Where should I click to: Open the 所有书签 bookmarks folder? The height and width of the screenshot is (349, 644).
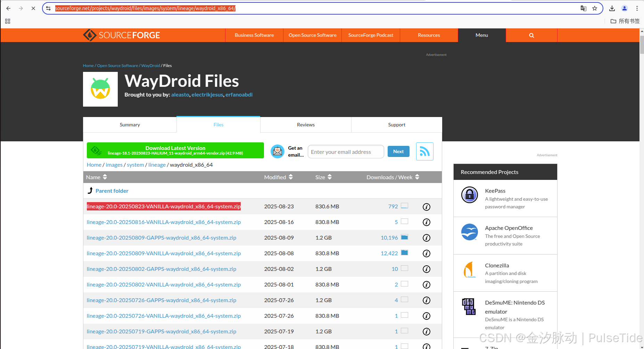pyautogui.click(x=625, y=21)
